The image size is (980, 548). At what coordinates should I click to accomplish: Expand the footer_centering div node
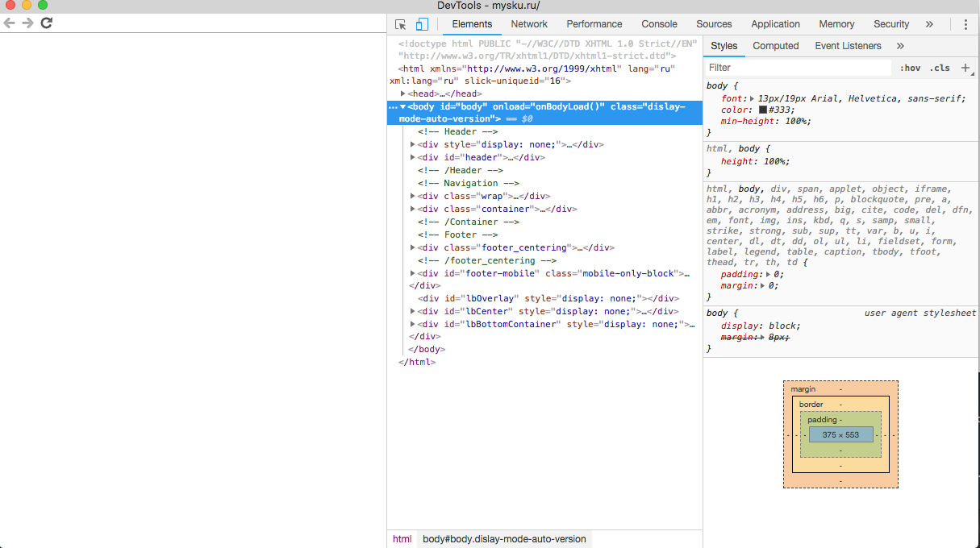pyautogui.click(x=413, y=248)
